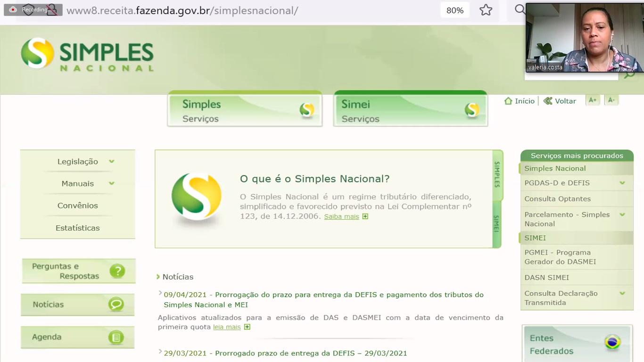Expand the Manuais menu chevron

(112, 183)
